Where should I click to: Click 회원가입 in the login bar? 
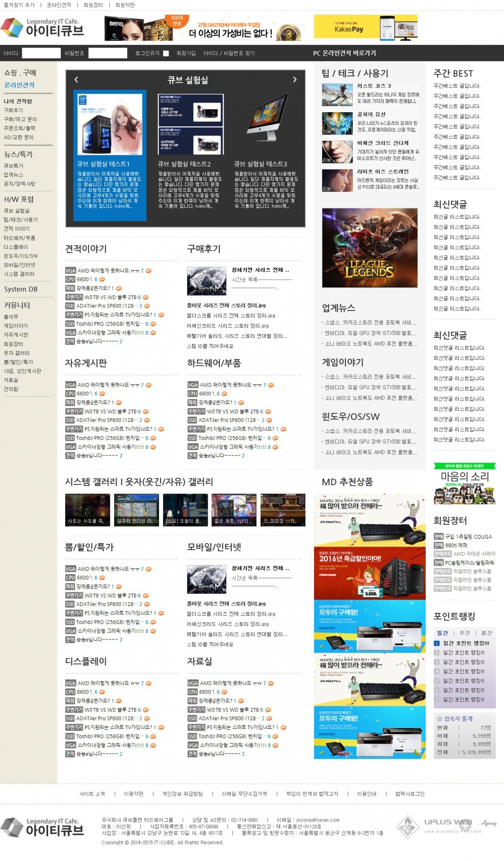click(186, 53)
